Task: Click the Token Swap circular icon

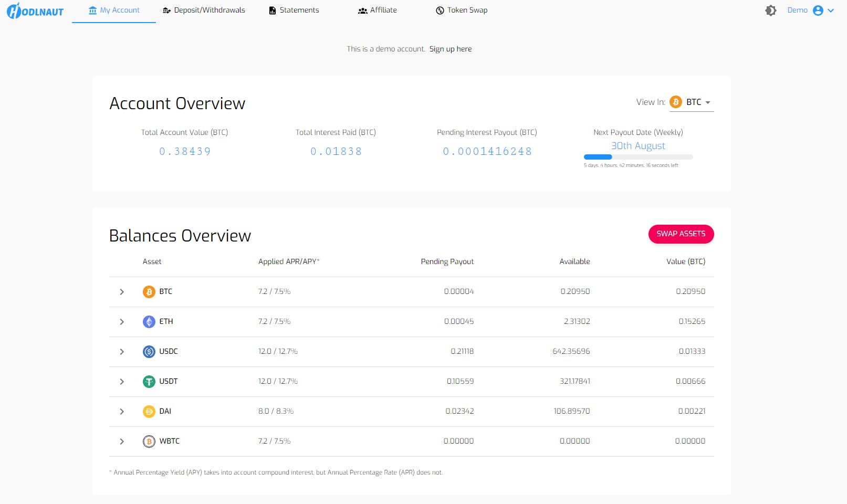Action: (x=440, y=10)
